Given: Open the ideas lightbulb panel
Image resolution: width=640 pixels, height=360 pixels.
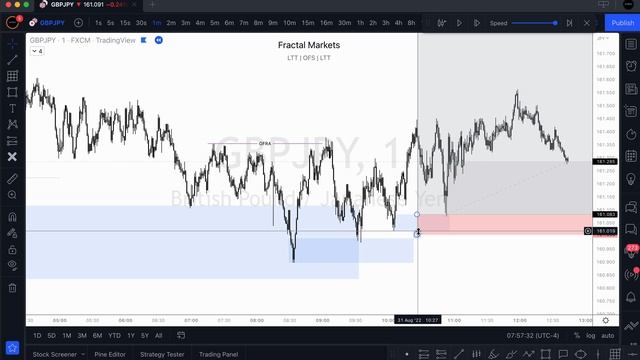Looking at the screenshot, I should pos(631,179).
